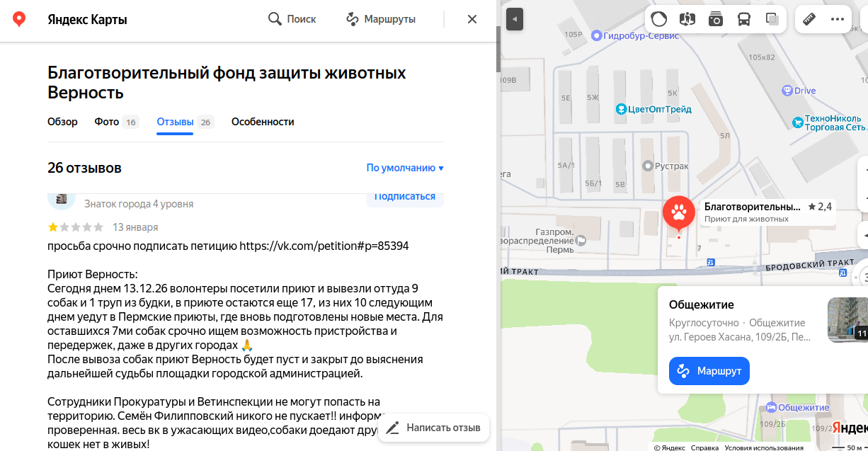Click the Подписаться button for the reviewer
868x451 pixels.
(x=404, y=197)
